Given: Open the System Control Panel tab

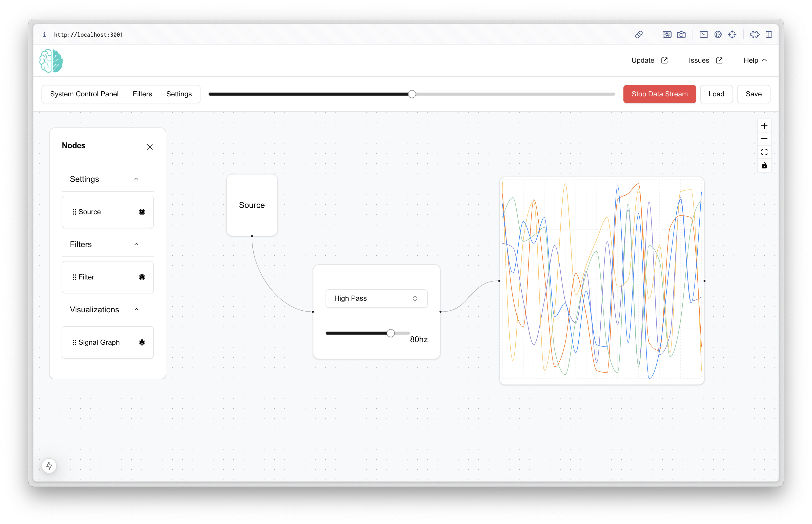Looking at the screenshot, I should pyautogui.click(x=84, y=94).
